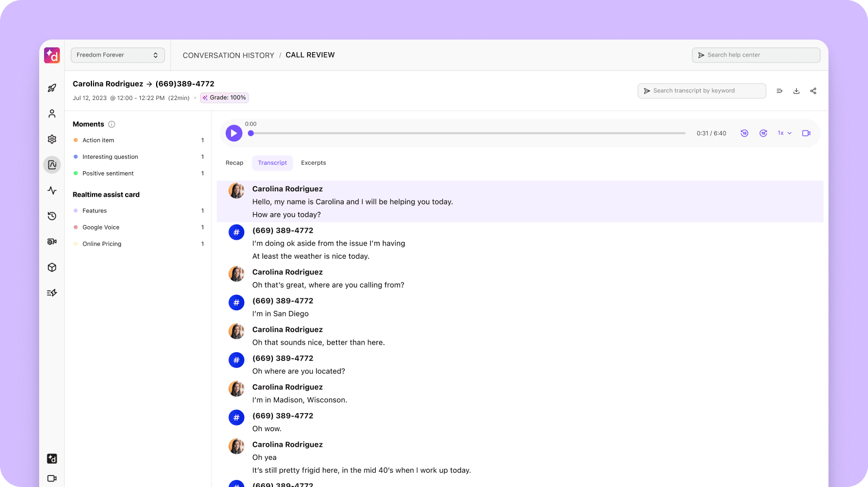
Task: Click the bottom Dialpad app icon
Action: click(x=52, y=459)
